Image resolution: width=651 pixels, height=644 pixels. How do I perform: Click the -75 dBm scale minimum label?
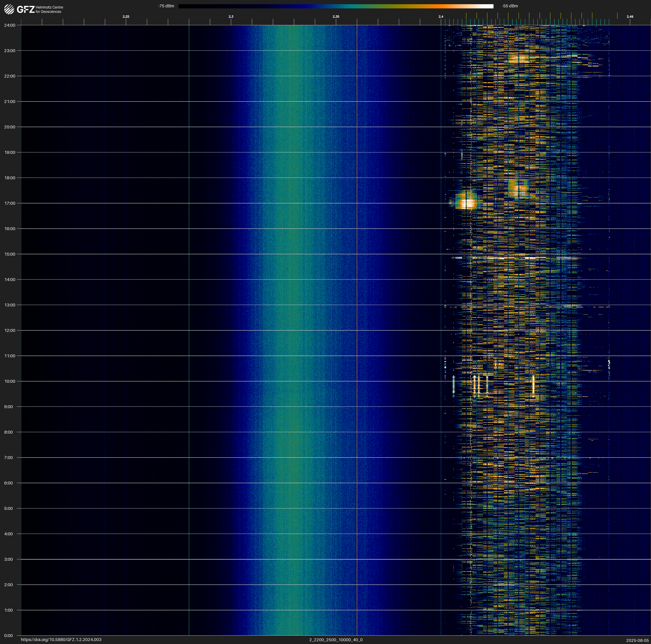(166, 6)
